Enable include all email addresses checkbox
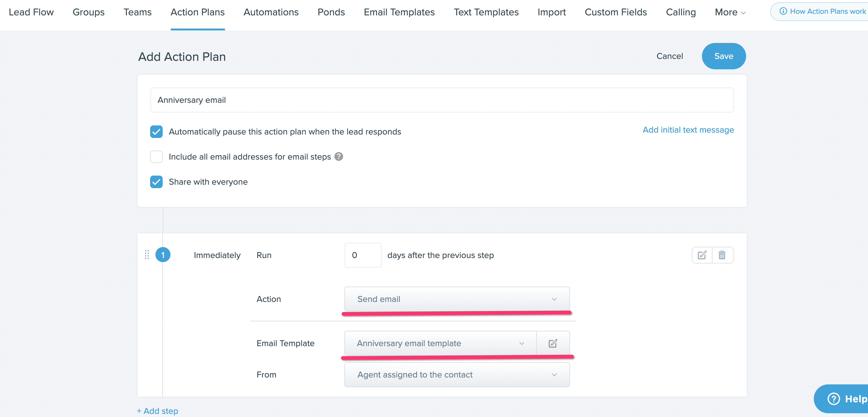 tap(156, 157)
